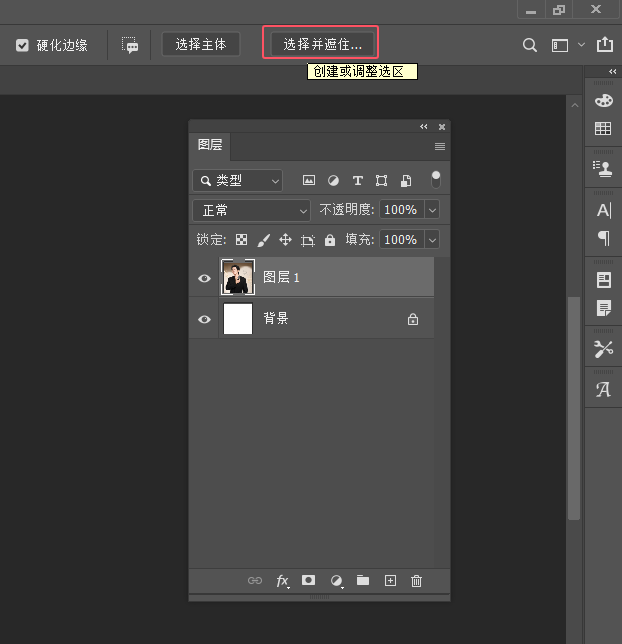Click the 选择主体 button
This screenshot has width=622, height=644.
(x=201, y=44)
